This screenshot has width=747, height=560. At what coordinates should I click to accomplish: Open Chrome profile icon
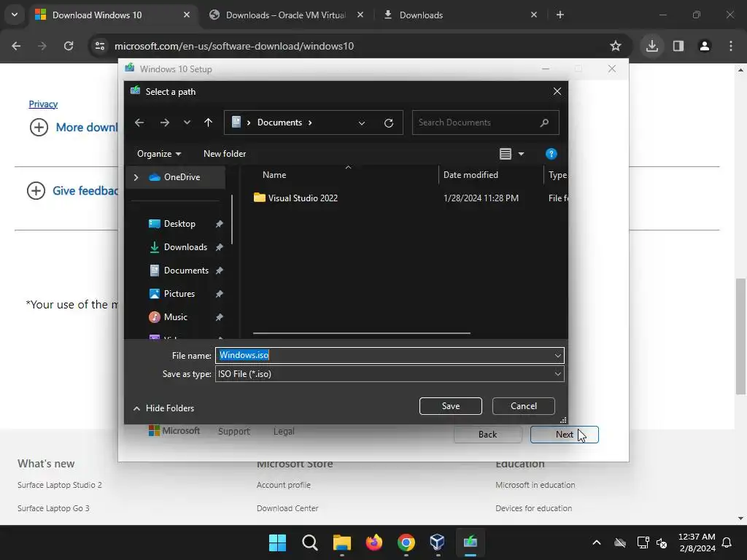705,46
